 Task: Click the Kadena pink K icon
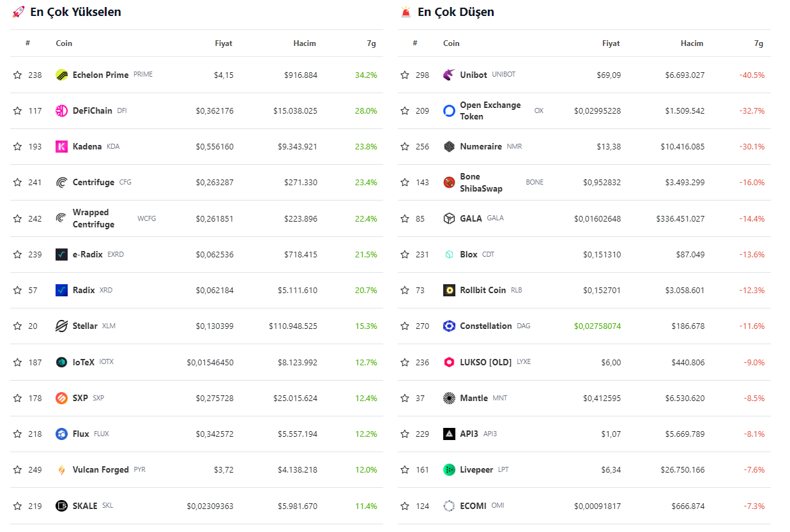pyautogui.click(x=61, y=146)
